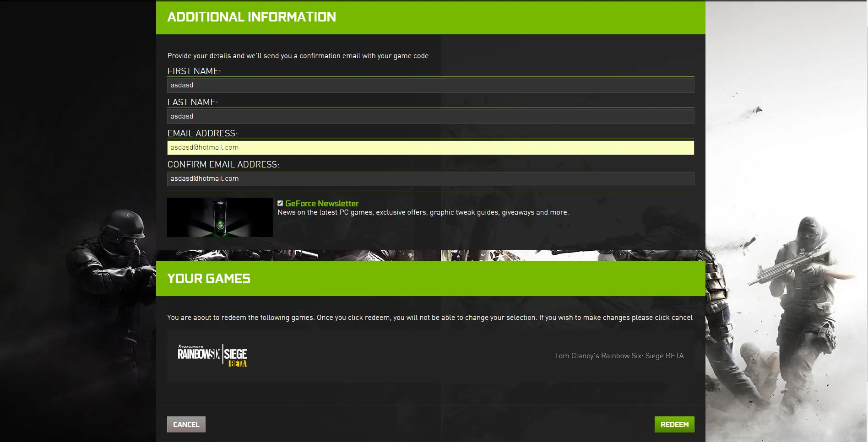Select the Confirm Email Address field

tap(430, 179)
